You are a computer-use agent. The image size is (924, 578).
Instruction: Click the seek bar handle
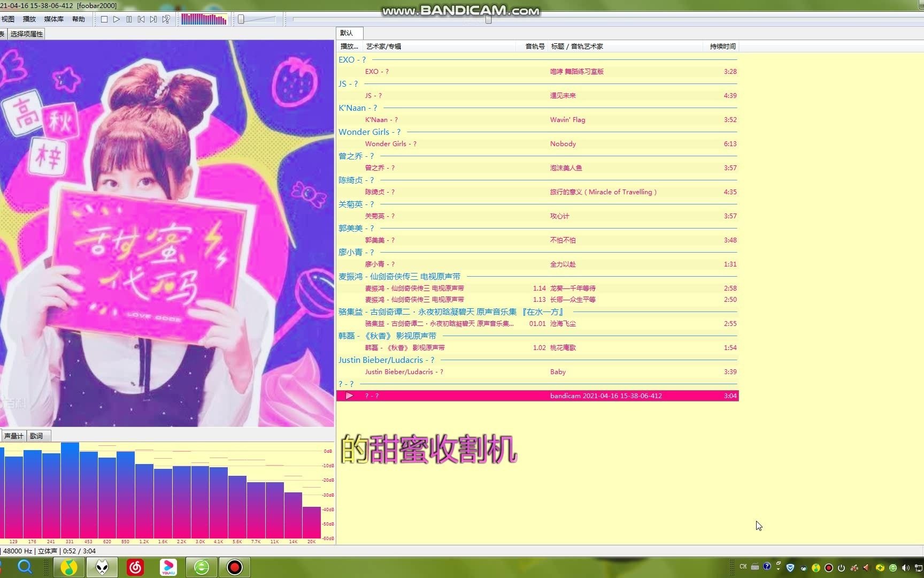488,19
